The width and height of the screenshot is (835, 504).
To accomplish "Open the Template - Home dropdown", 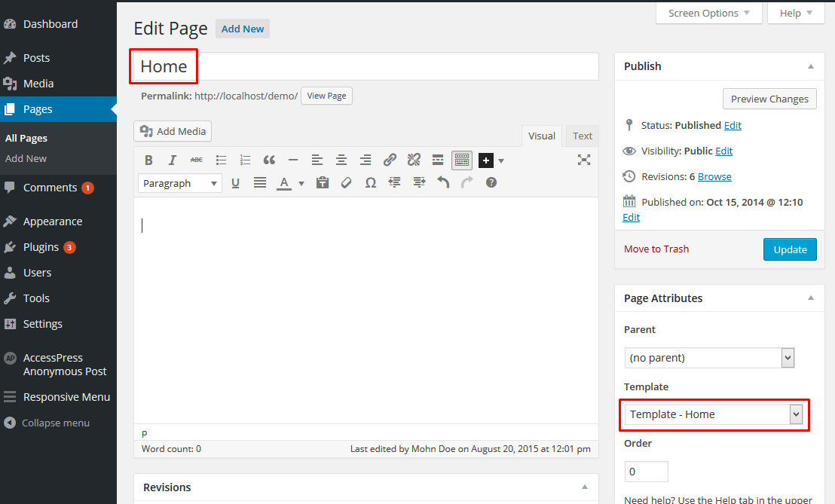I will click(x=714, y=414).
